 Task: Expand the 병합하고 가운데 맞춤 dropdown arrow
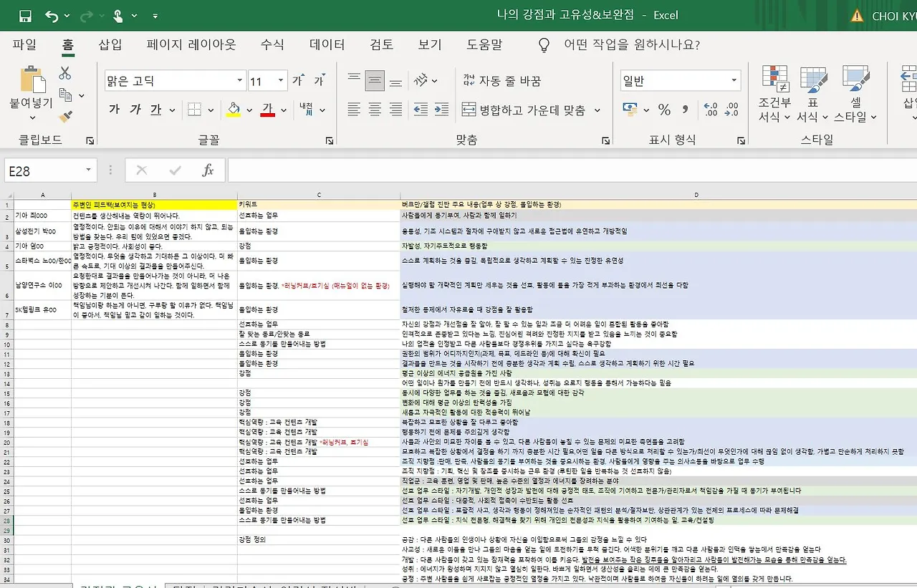click(x=599, y=110)
